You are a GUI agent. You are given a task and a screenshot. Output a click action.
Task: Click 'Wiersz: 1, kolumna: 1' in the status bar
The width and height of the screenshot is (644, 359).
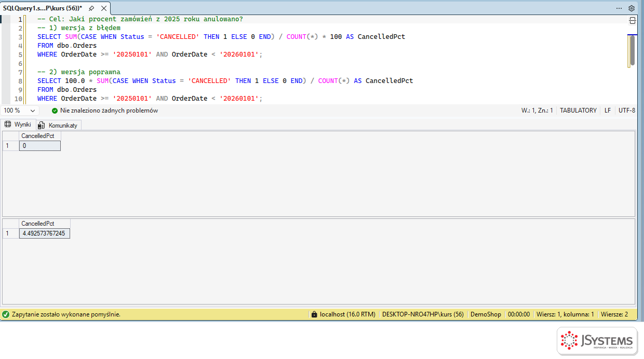click(x=565, y=314)
